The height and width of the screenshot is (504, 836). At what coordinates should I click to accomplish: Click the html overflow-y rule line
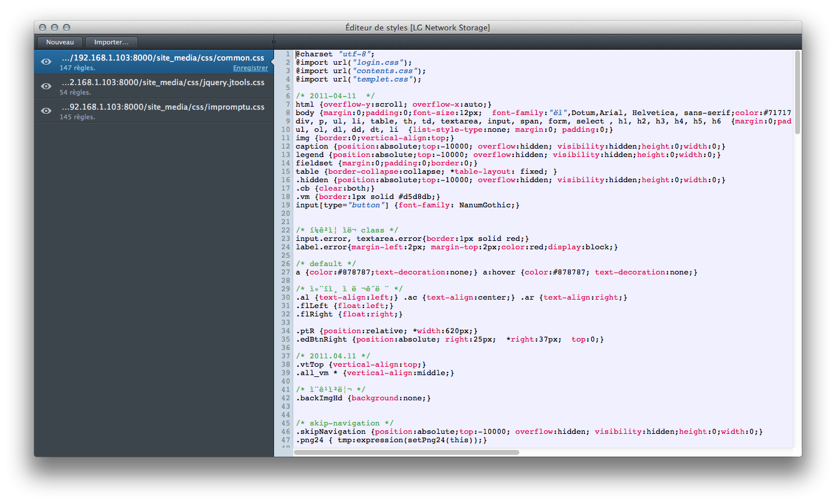click(394, 104)
